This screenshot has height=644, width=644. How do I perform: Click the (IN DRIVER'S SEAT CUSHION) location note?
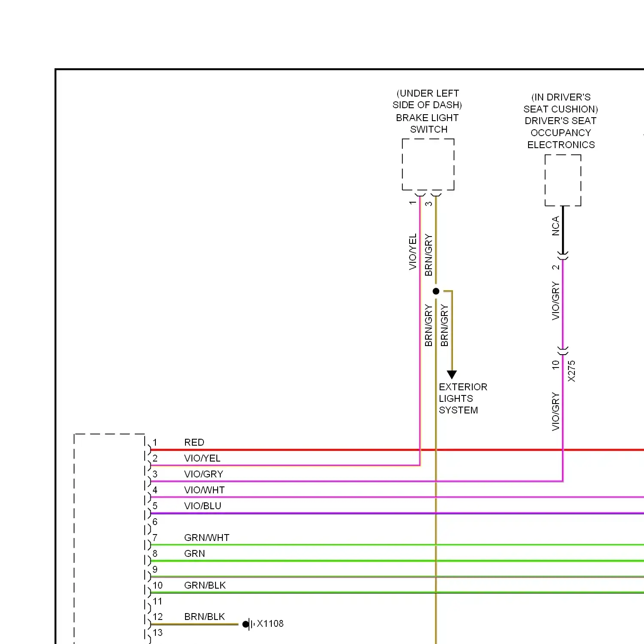coord(561,103)
